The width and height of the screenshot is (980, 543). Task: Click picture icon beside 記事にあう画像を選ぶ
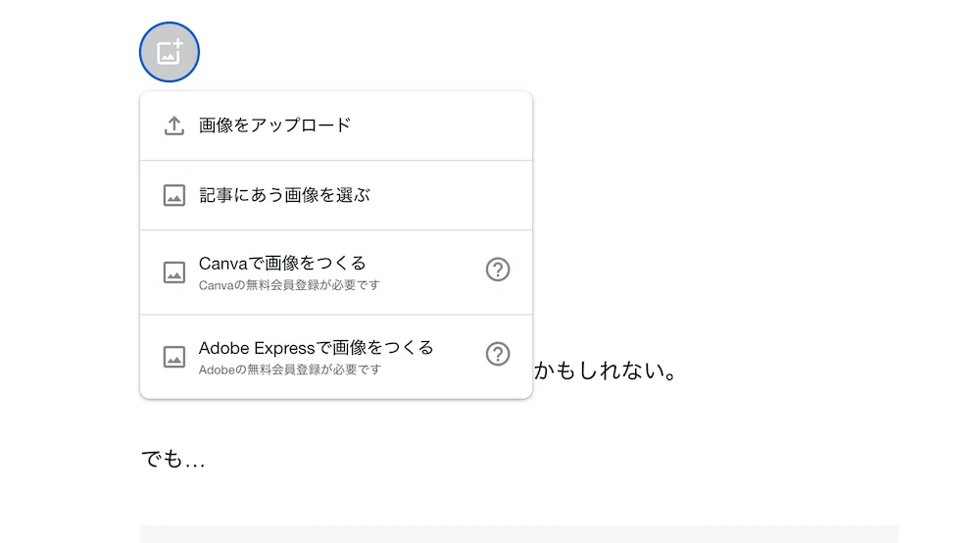[173, 196]
